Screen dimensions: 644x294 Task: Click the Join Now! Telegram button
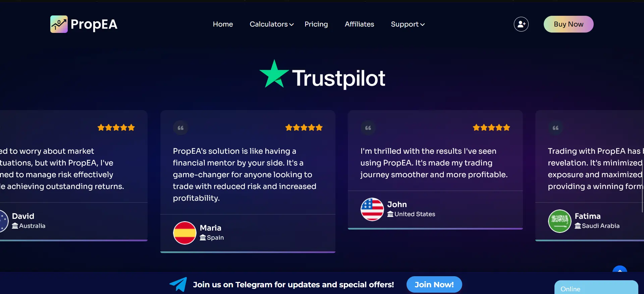[x=434, y=285]
